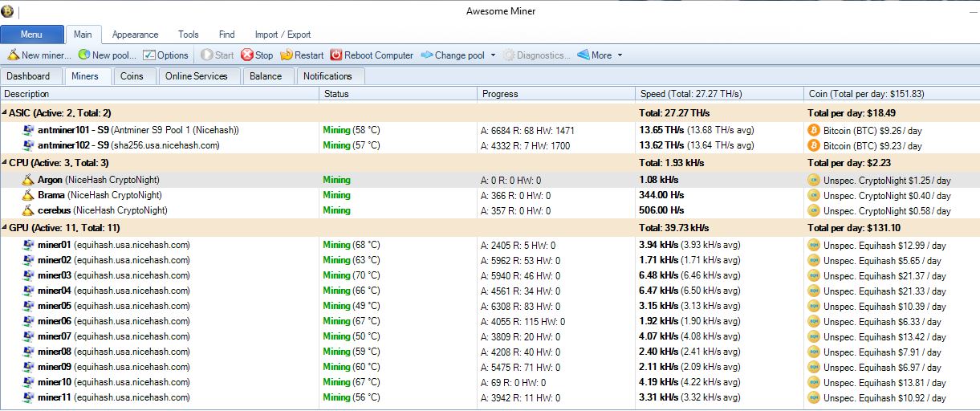Click New miner toolbar button
This screenshot has height=411, width=980.
(x=39, y=55)
